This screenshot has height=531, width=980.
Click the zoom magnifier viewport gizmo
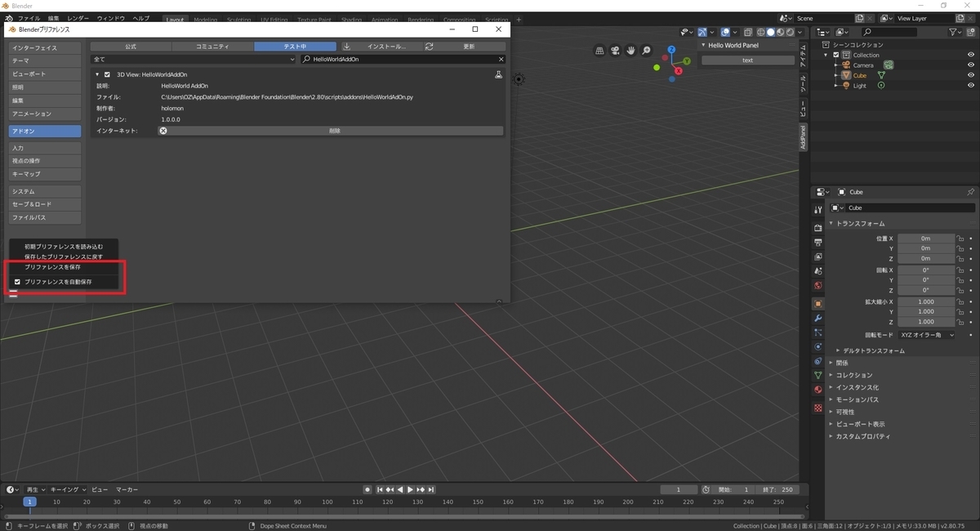pos(647,51)
